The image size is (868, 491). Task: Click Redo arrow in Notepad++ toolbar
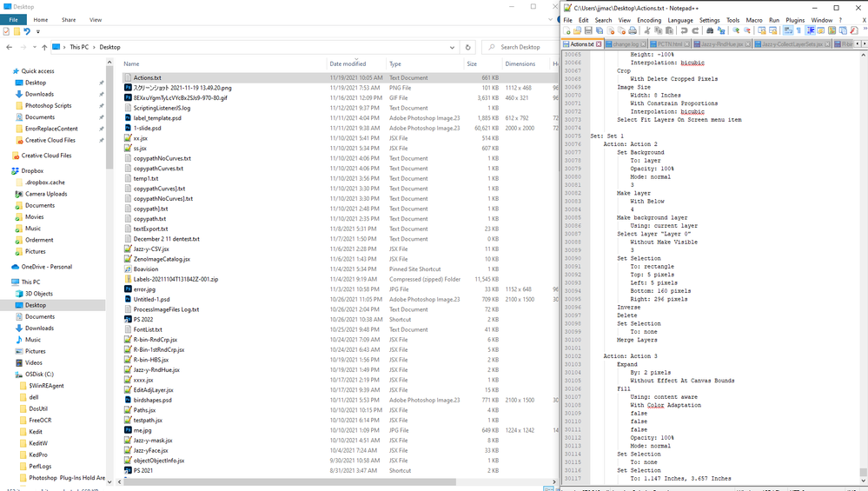pos(695,30)
